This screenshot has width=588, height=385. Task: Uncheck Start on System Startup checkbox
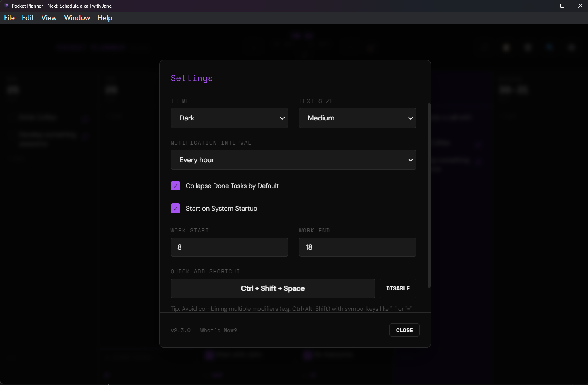pos(175,208)
